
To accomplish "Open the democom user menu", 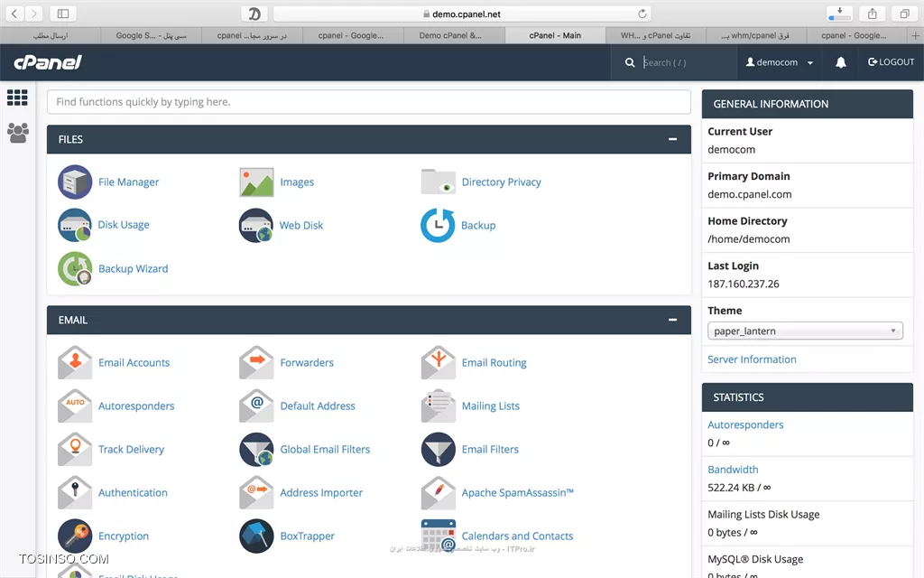I will [780, 62].
